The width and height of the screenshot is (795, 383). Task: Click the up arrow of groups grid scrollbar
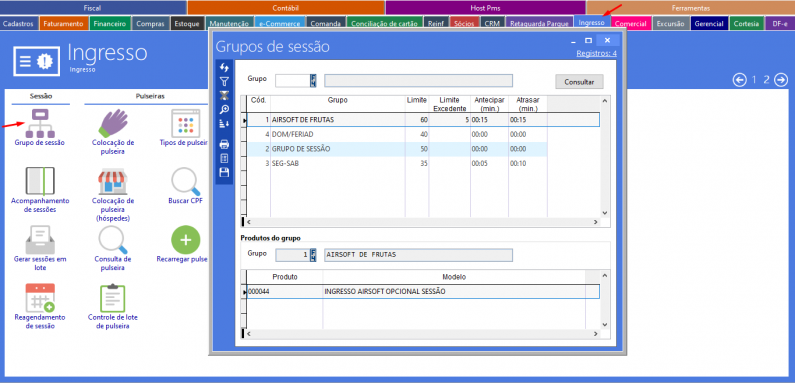(x=604, y=100)
